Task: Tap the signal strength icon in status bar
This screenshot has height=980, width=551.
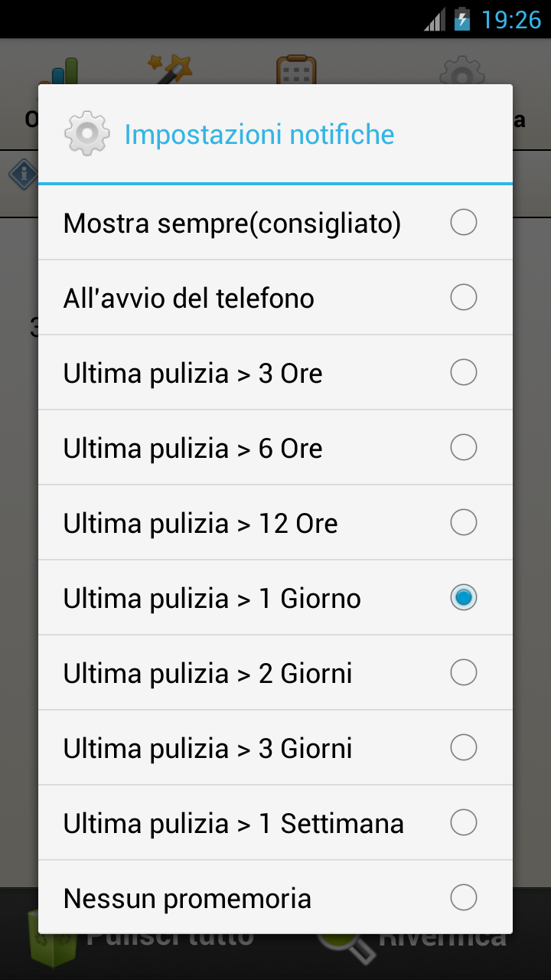Action: pyautogui.click(x=435, y=20)
